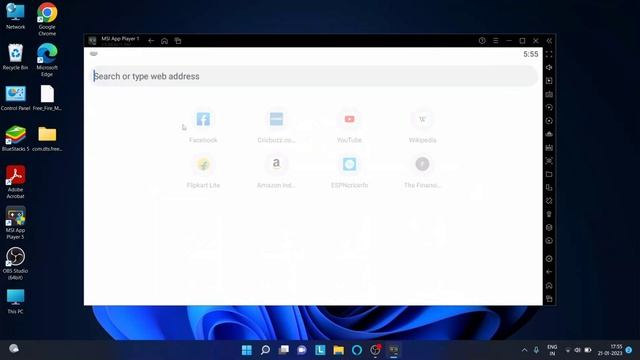
Task: Enter fullscreen mode from the side toolbar
Action: tap(549, 54)
